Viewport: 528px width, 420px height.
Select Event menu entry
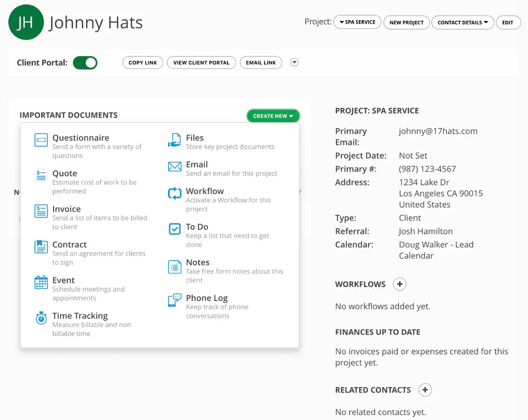(x=91, y=289)
